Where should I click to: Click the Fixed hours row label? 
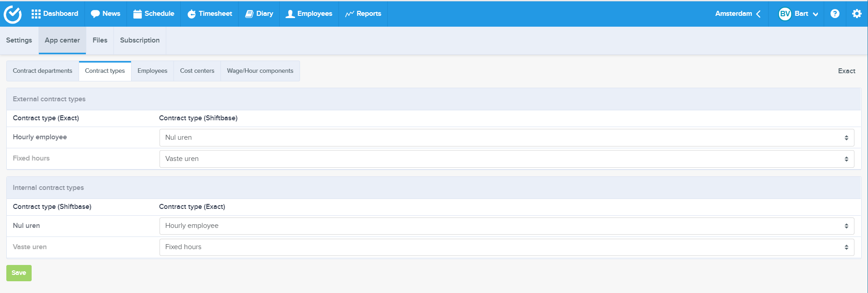[x=31, y=158]
